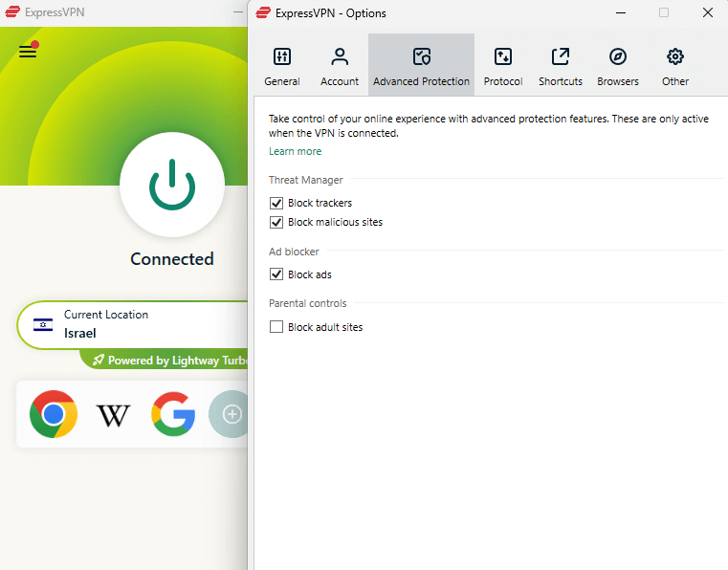This screenshot has height=570, width=728.
Task: Select the Advanced Protection tab label
Action: pos(421,81)
